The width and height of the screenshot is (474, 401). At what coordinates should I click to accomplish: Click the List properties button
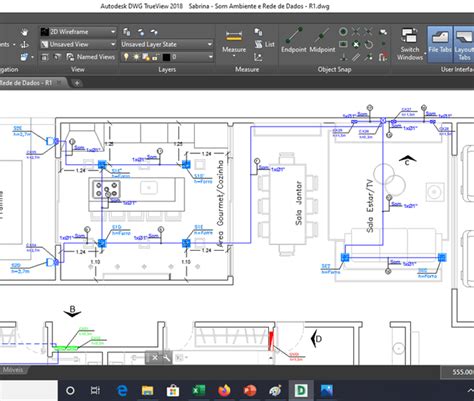pyautogui.click(x=265, y=44)
